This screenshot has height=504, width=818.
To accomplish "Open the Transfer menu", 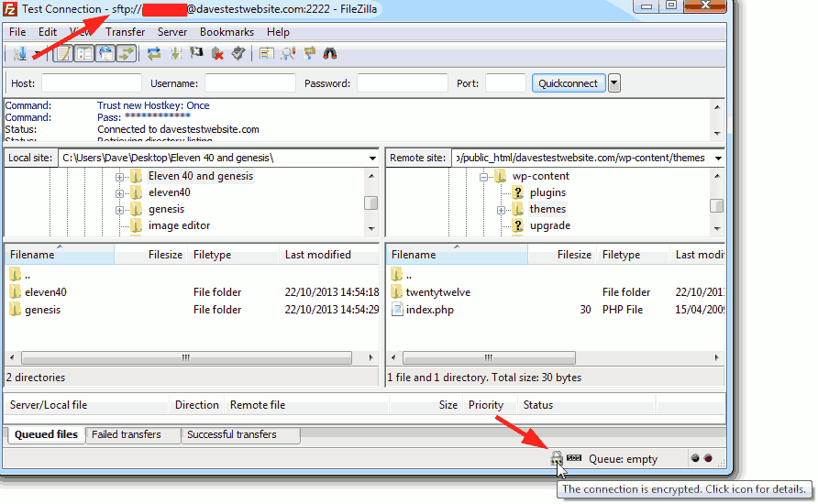I will pos(126,32).
